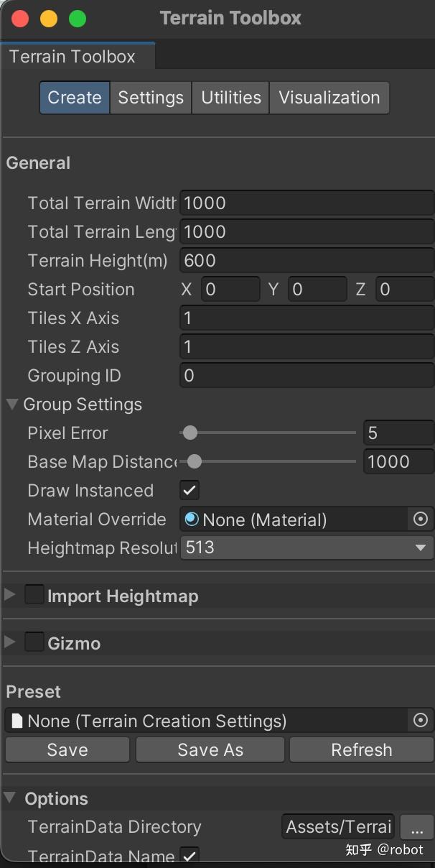Click the Pixel Error slider handle
Screen dimensions: 435x868
click(190, 433)
